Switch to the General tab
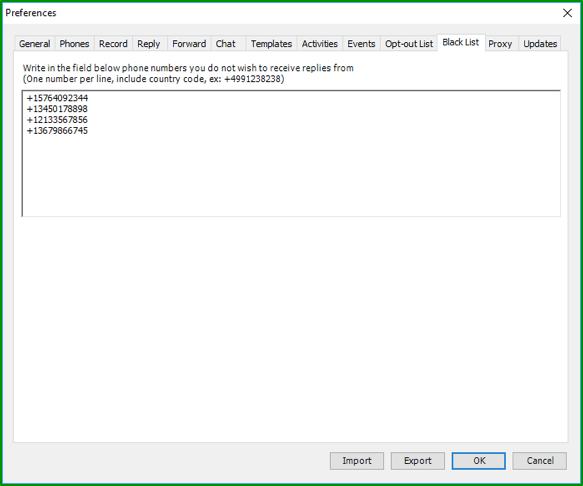The width and height of the screenshot is (583, 486). (x=35, y=44)
